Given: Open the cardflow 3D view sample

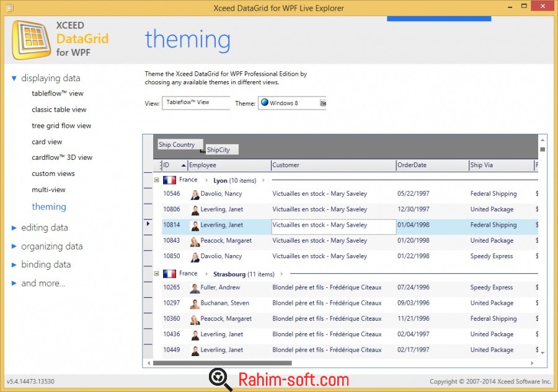Looking at the screenshot, I should [x=62, y=157].
